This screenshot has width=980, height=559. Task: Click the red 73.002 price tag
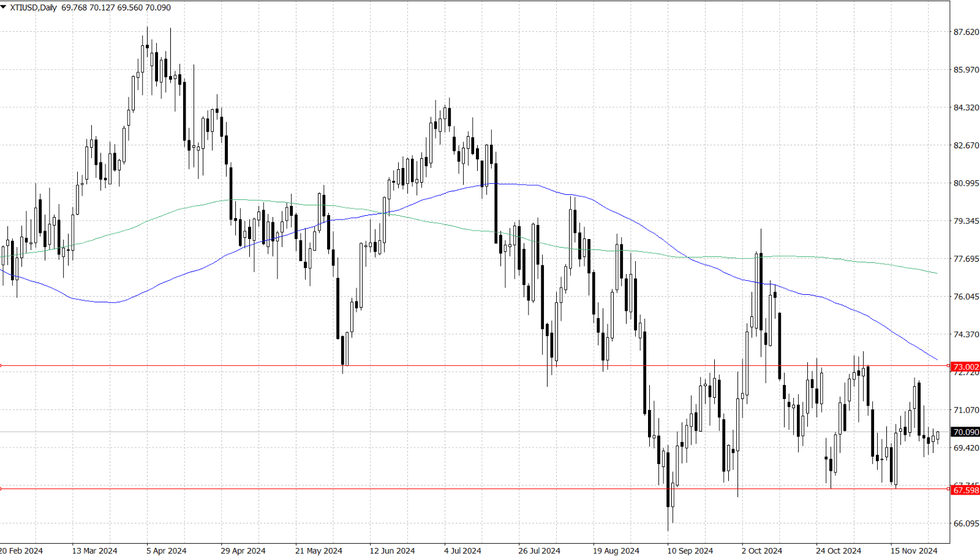coord(965,367)
